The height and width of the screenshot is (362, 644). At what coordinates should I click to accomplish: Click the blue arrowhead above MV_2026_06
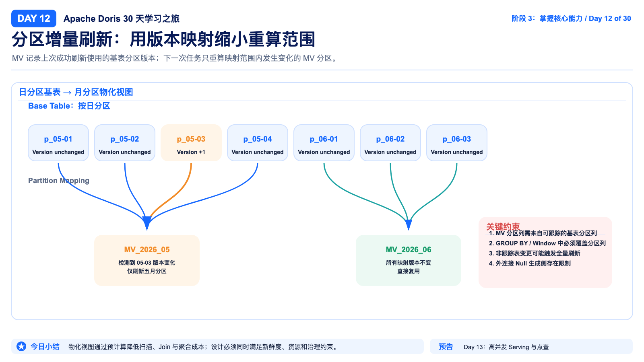[x=409, y=224]
